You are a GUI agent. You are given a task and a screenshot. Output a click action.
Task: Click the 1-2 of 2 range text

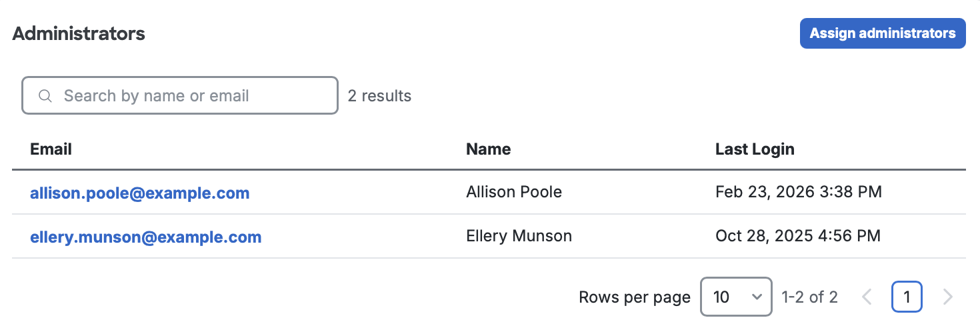coord(809,297)
